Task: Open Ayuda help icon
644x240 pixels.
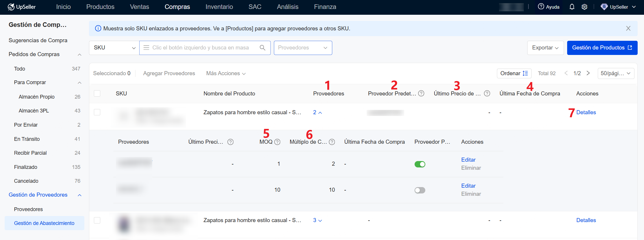Action: pyautogui.click(x=541, y=7)
